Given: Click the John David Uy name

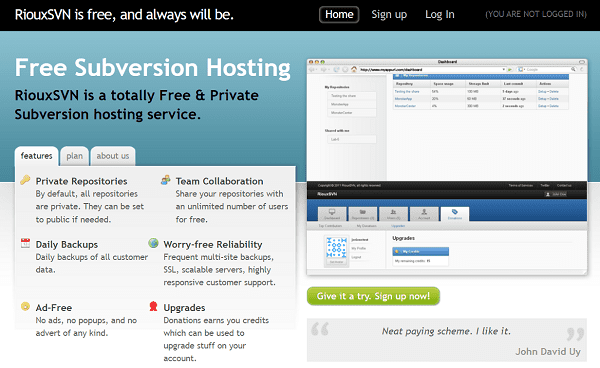Looking at the screenshot, I should click(x=548, y=352).
